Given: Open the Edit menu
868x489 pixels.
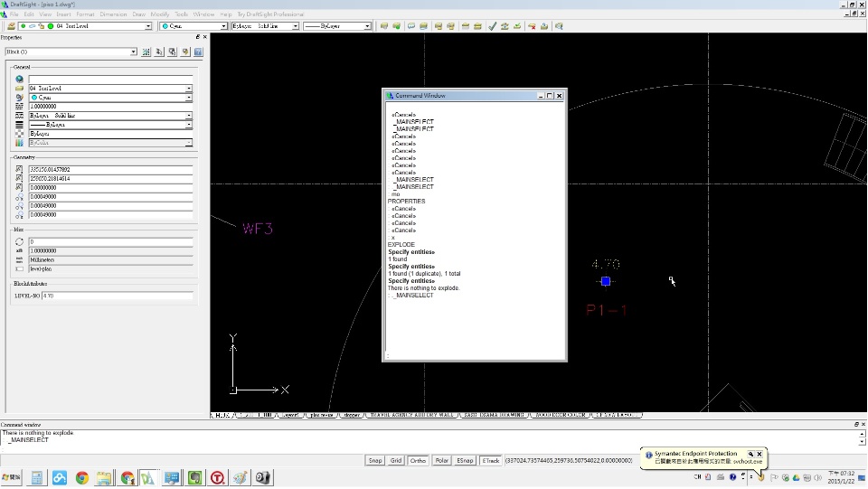Looking at the screenshot, I should tap(29, 14).
